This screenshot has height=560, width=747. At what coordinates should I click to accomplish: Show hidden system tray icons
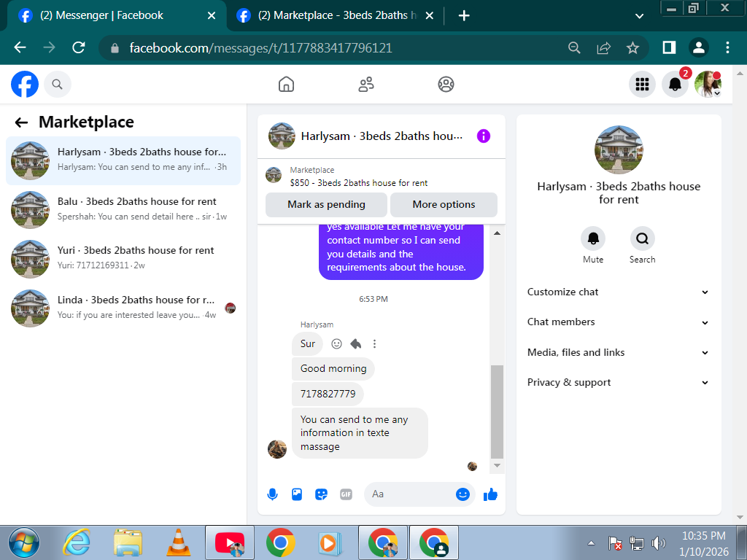coord(591,542)
